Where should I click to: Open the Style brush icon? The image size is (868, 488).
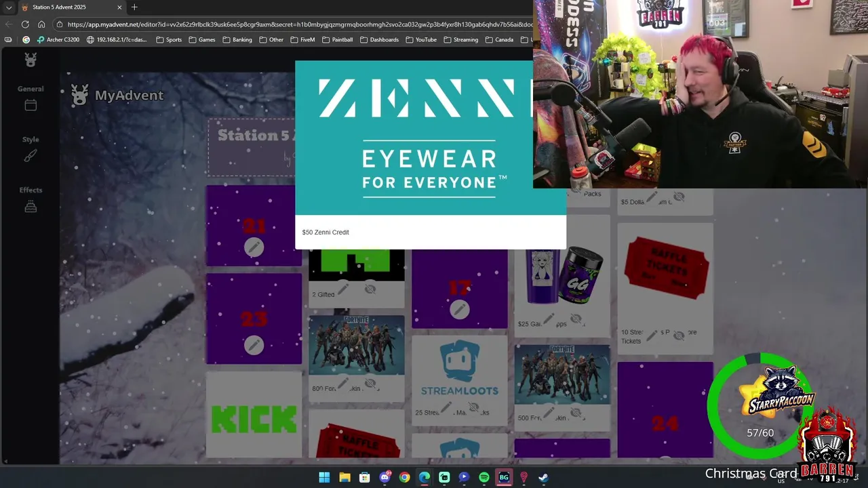pos(31,156)
